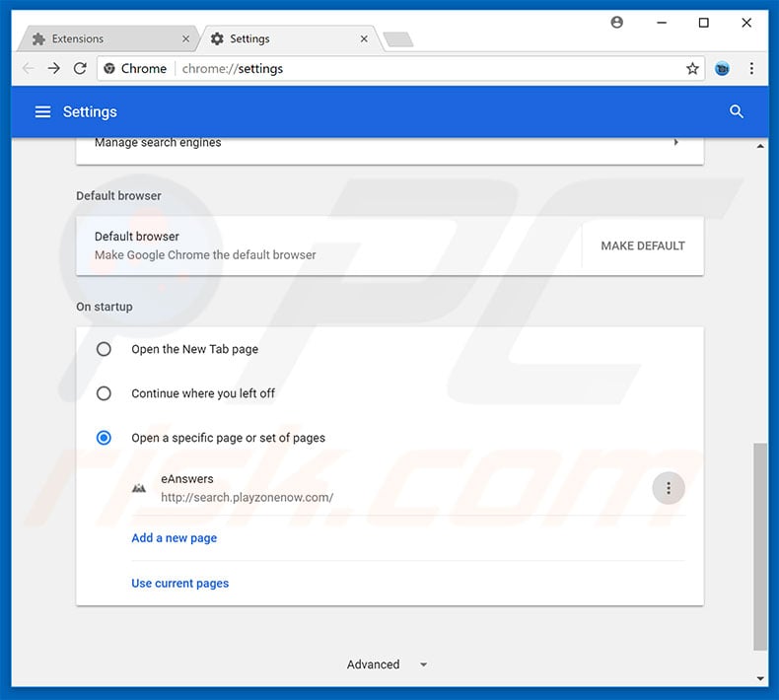Close the Settings tab
The height and width of the screenshot is (700, 779).
(x=364, y=38)
